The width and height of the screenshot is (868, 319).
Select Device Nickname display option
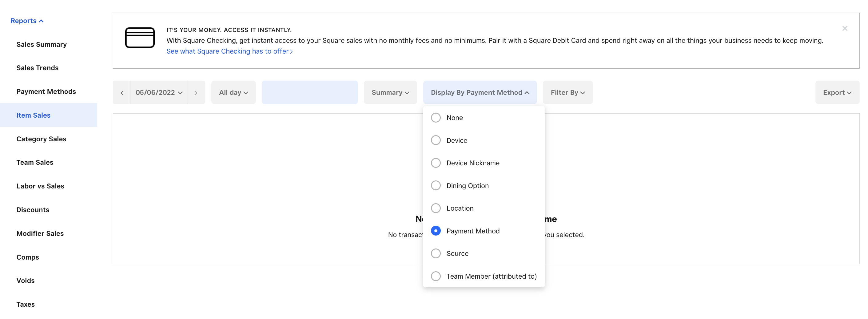(x=436, y=163)
